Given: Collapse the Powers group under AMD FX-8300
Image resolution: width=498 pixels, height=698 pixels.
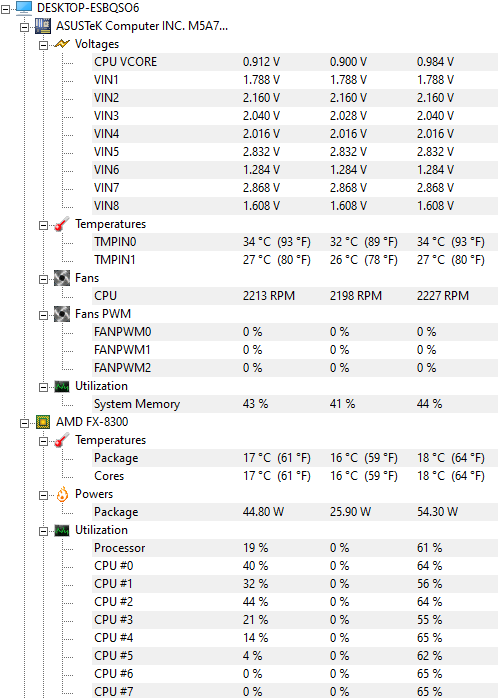Looking at the screenshot, I should click(43, 495).
